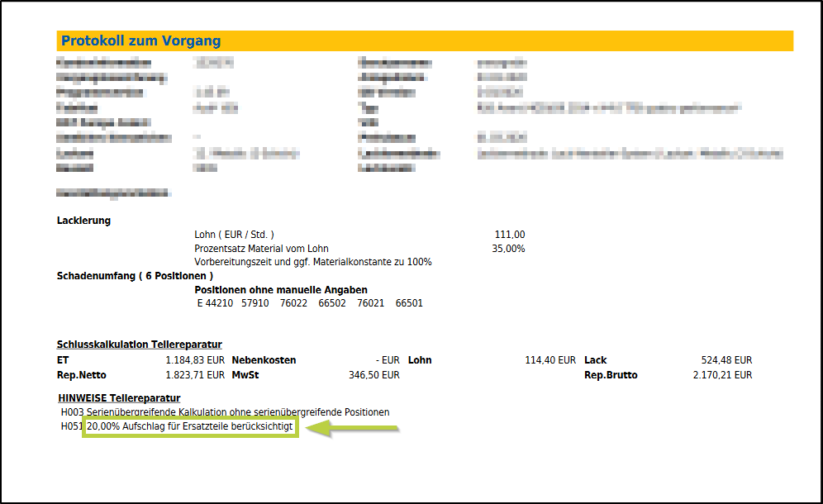The height and width of the screenshot is (504, 823).
Task: Select the Lack amount 524,48 EUR
Action: [x=726, y=360]
